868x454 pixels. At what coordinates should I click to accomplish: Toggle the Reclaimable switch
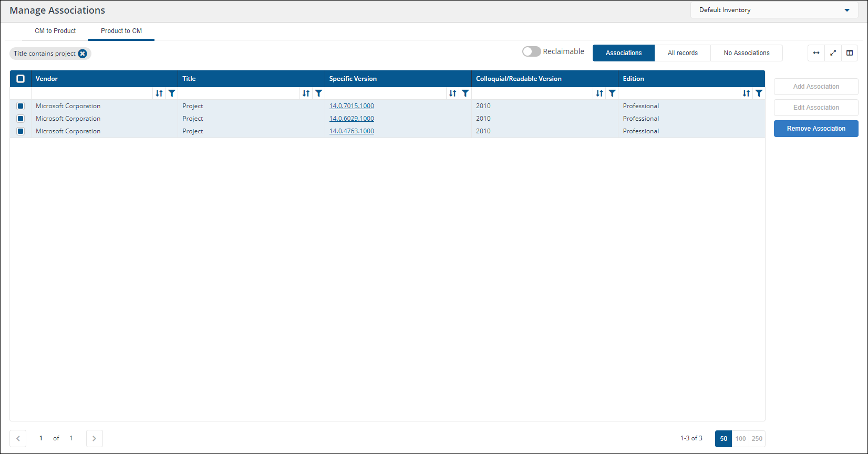coord(531,51)
